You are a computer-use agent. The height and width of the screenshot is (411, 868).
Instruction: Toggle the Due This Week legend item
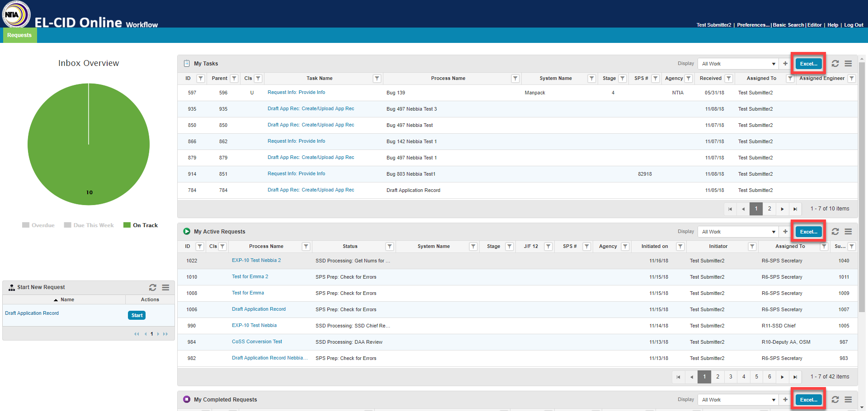[89, 225]
